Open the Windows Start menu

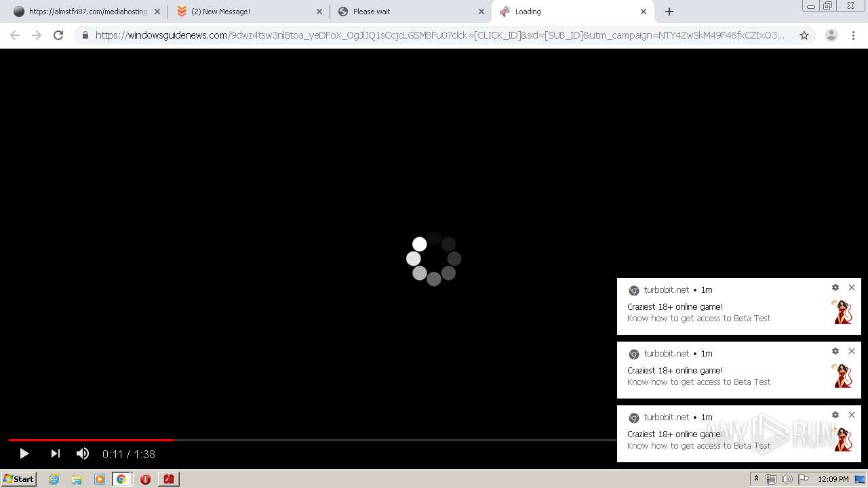pyautogui.click(x=19, y=479)
